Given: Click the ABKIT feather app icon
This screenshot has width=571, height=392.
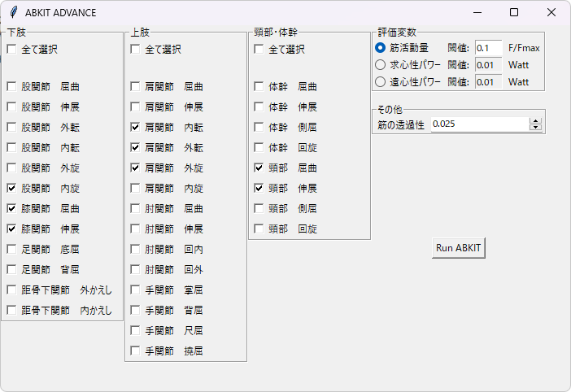Looking at the screenshot, I should (x=14, y=12).
